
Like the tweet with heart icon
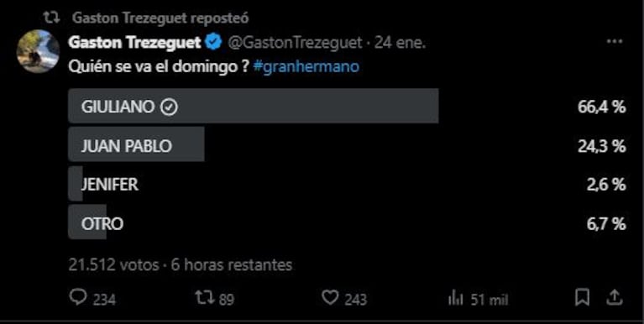click(330, 297)
